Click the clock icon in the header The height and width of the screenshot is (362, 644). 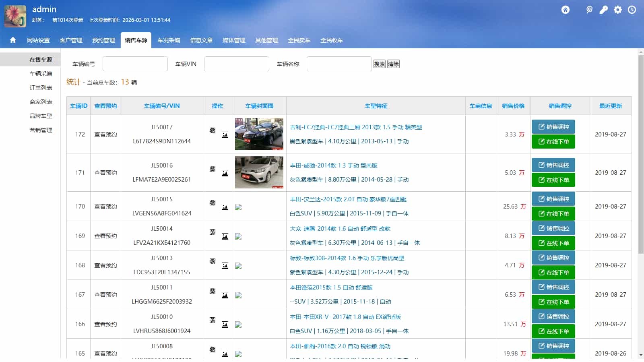tap(632, 10)
